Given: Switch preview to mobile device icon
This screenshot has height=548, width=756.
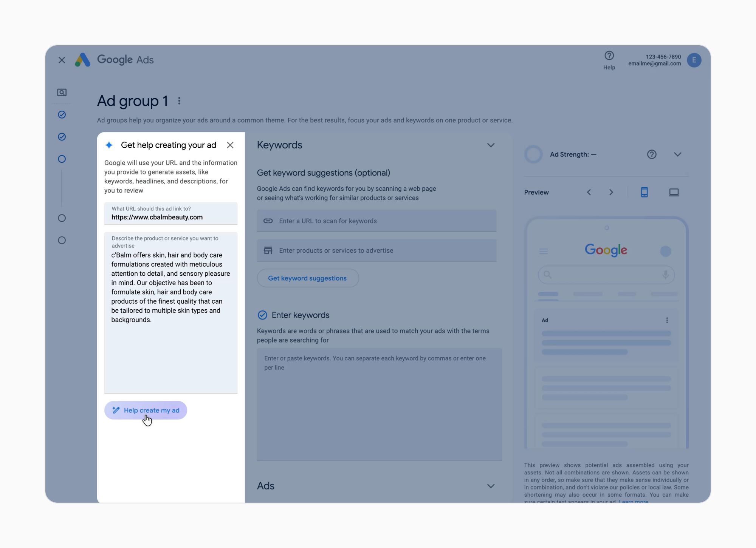Looking at the screenshot, I should (644, 192).
